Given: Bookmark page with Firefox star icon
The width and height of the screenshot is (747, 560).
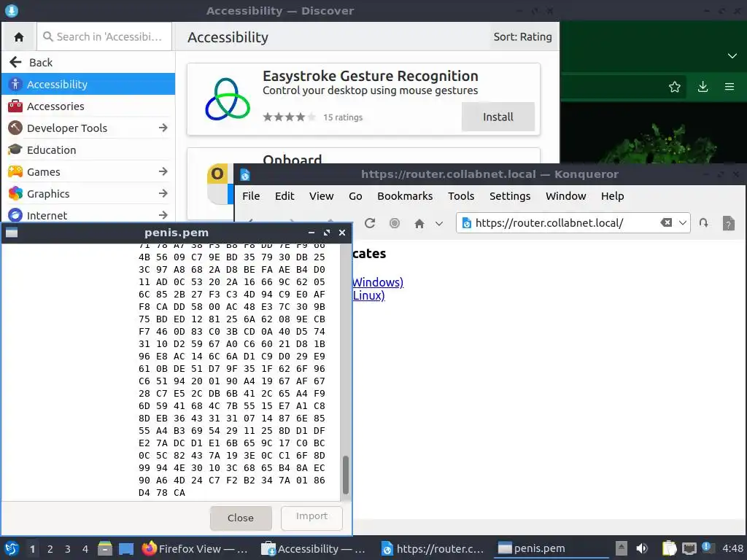Looking at the screenshot, I should pyautogui.click(x=674, y=87).
